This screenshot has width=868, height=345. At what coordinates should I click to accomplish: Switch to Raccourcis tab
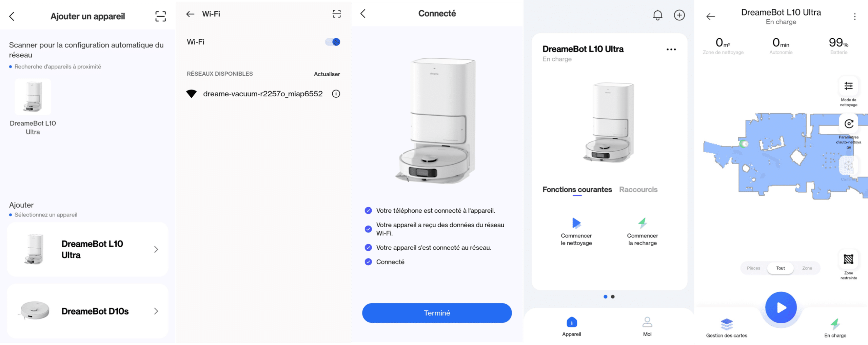click(638, 190)
